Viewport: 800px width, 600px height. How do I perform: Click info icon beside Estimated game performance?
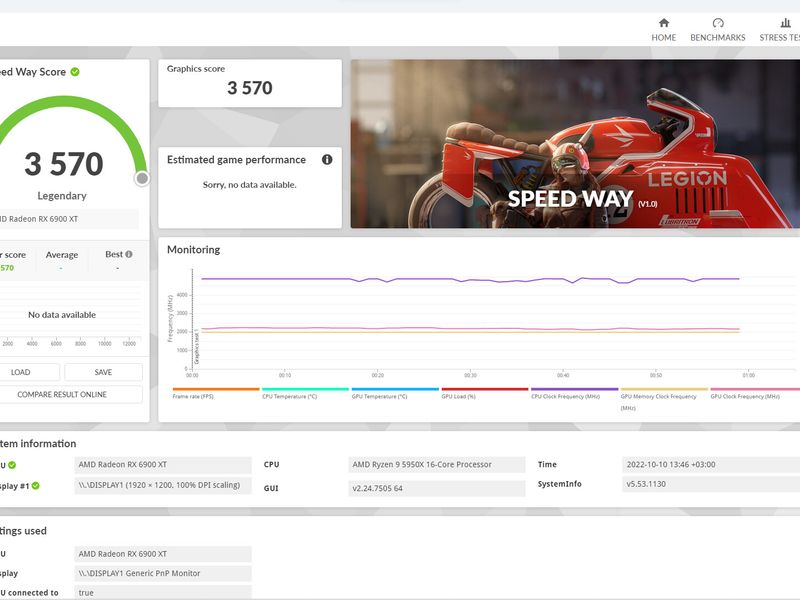[x=327, y=160]
